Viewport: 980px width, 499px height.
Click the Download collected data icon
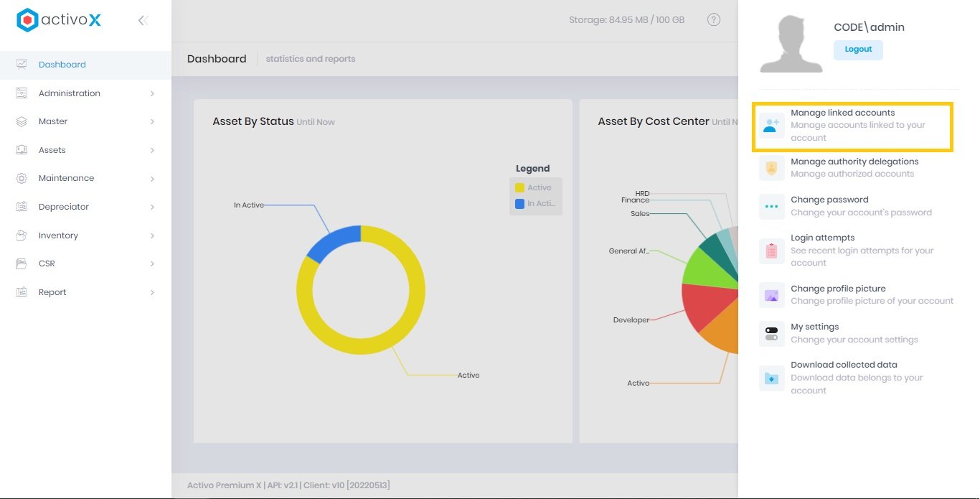coord(771,378)
